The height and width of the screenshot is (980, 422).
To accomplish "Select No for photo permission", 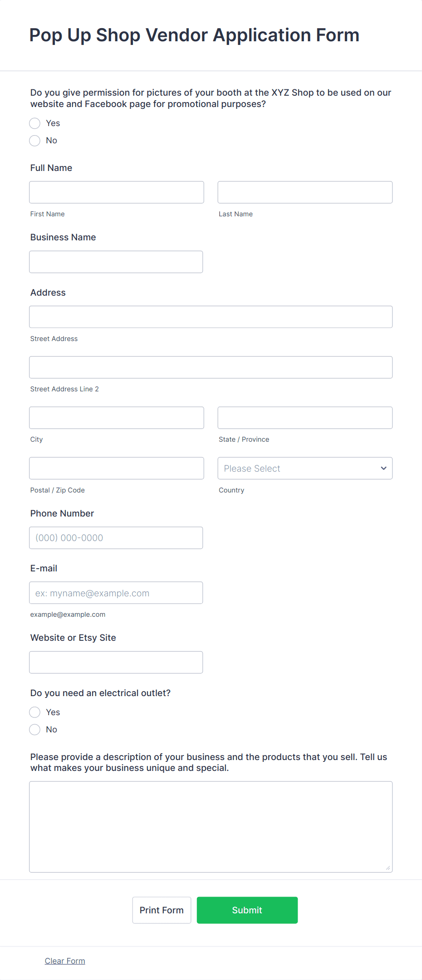I will [x=34, y=141].
